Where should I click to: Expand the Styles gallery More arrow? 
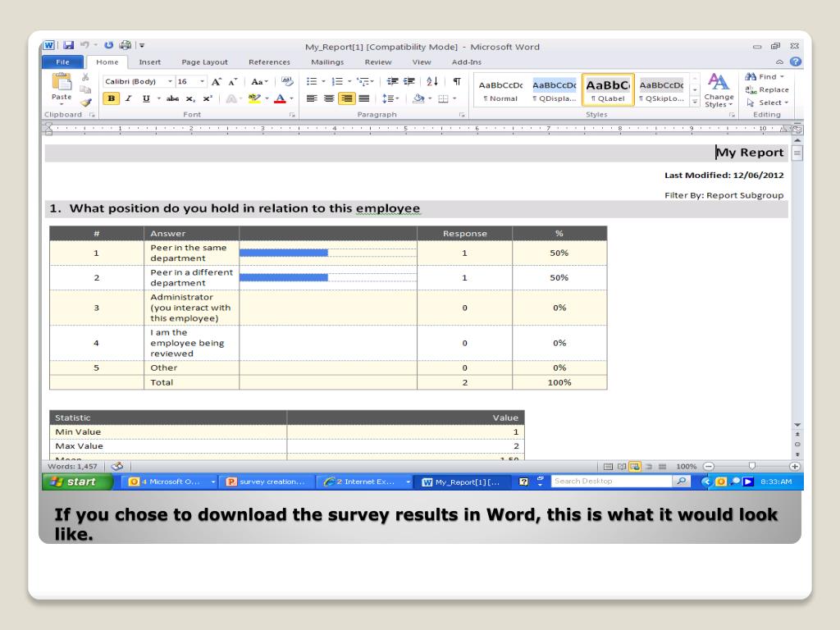695,101
